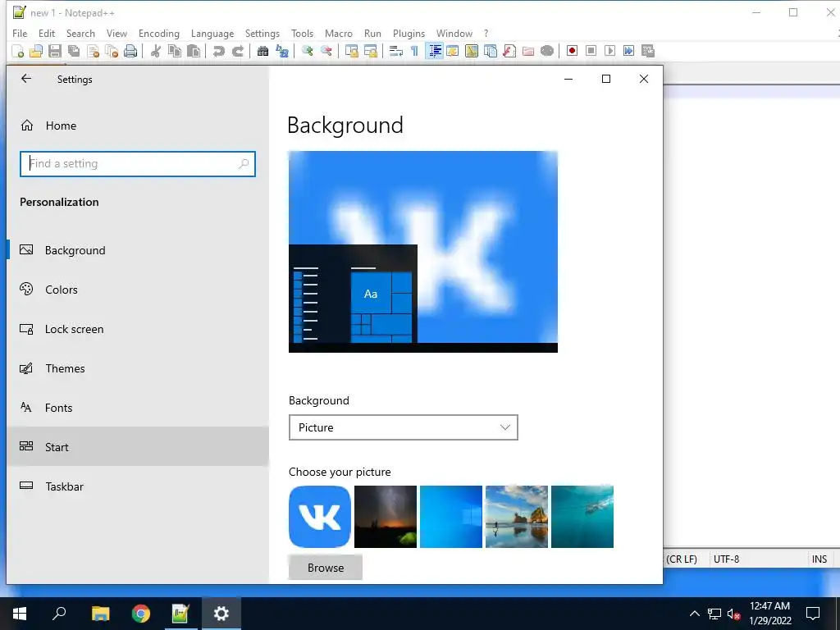Click the Copy icon in Notepad++ toolbar
Image resolution: width=840 pixels, height=630 pixels.
tap(175, 51)
